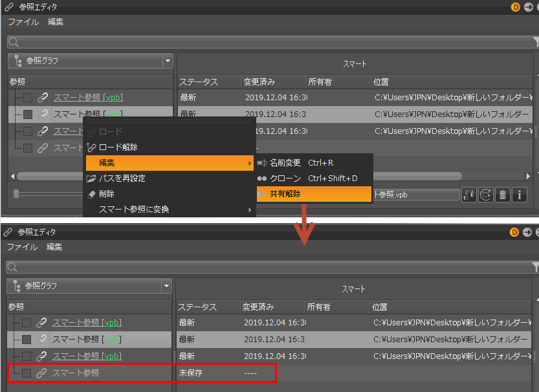Click the arrow circle icon in the lower title bar
The height and width of the screenshot is (392, 539).
[527, 232]
